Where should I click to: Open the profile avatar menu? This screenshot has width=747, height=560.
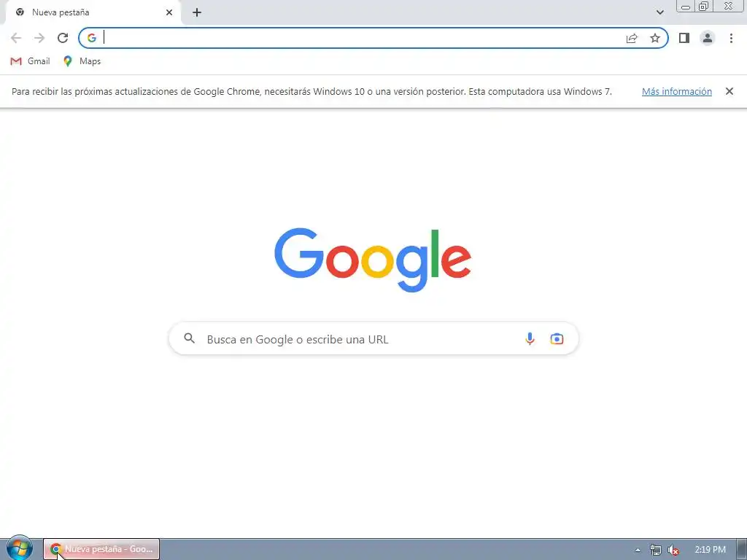click(708, 38)
